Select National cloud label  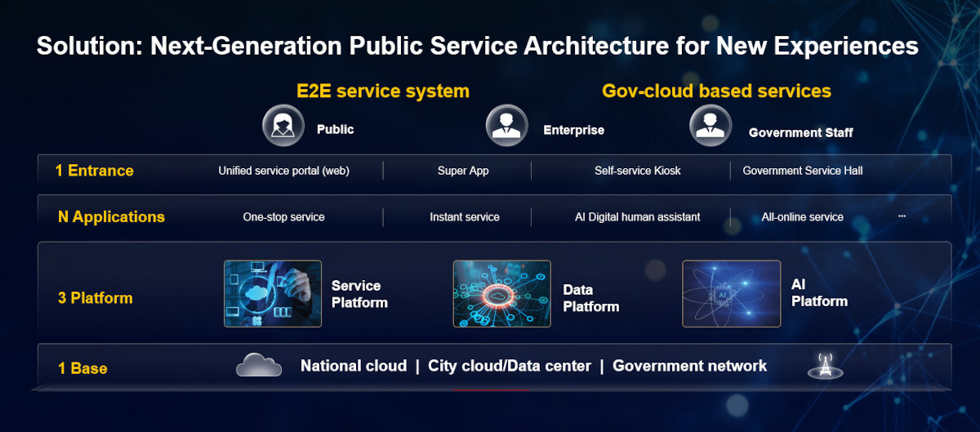pos(353,366)
